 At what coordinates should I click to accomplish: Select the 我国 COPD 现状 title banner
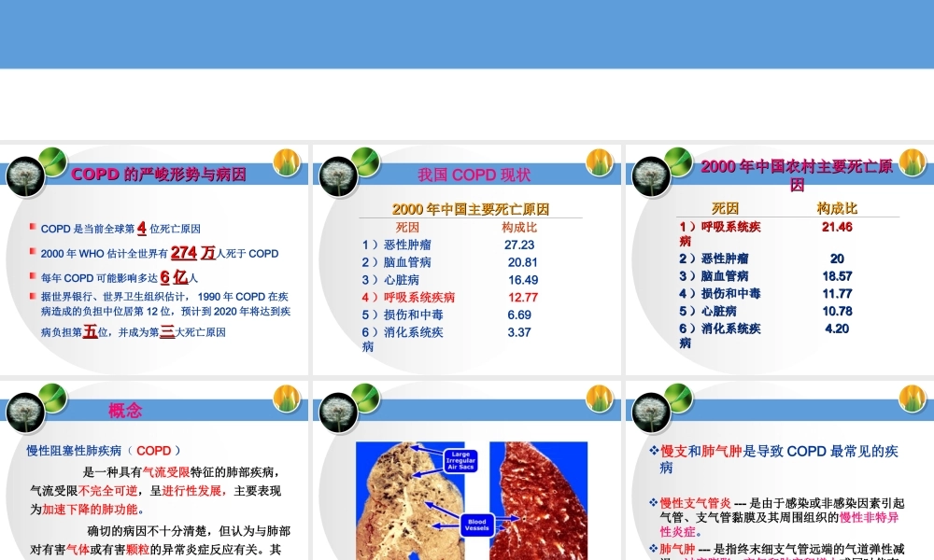pos(476,175)
